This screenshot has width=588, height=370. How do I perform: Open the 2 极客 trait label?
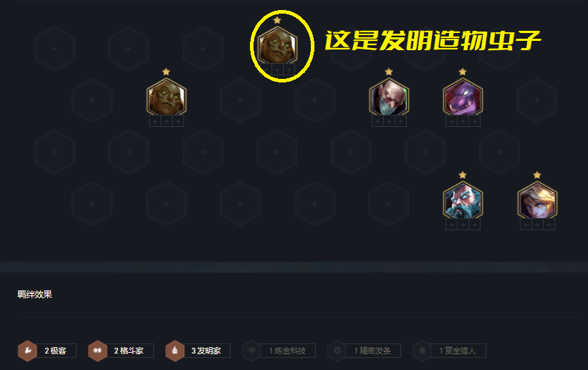click(57, 351)
